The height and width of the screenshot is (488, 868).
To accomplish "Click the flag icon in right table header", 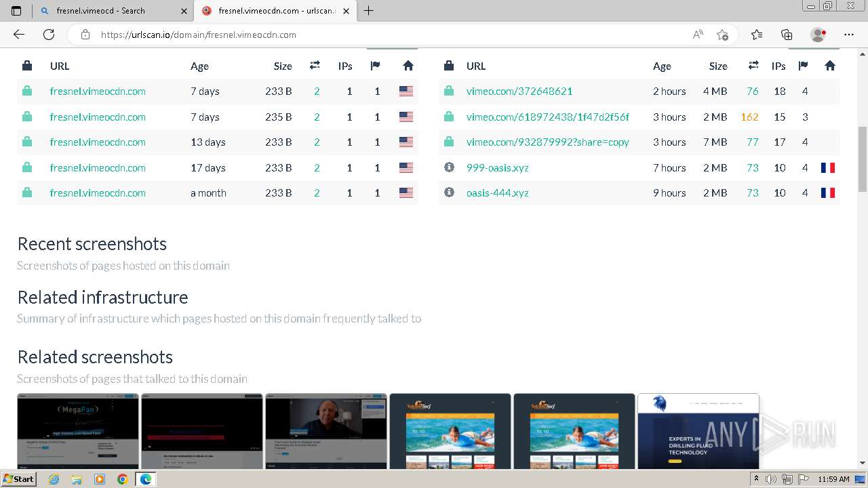I will click(803, 66).
